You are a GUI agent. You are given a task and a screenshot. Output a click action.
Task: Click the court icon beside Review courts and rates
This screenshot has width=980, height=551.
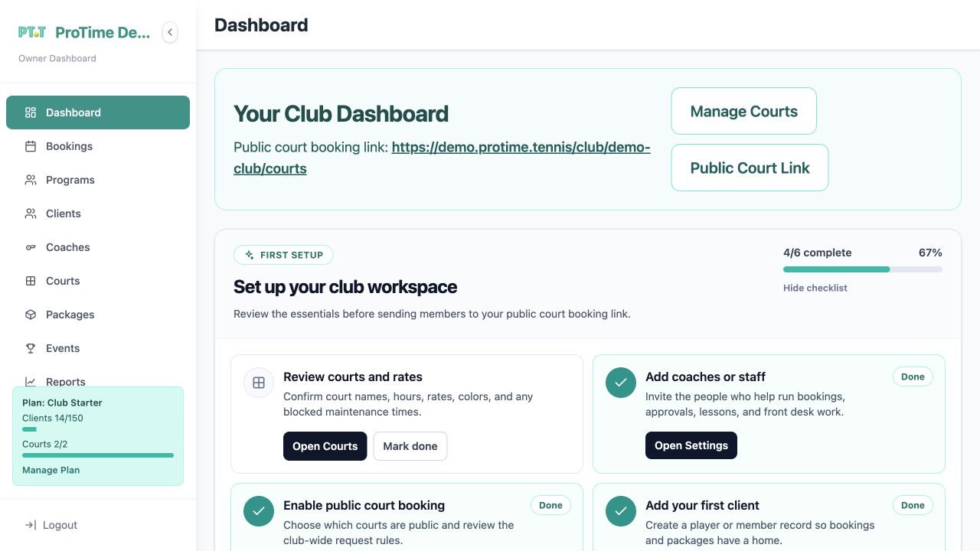259,383
